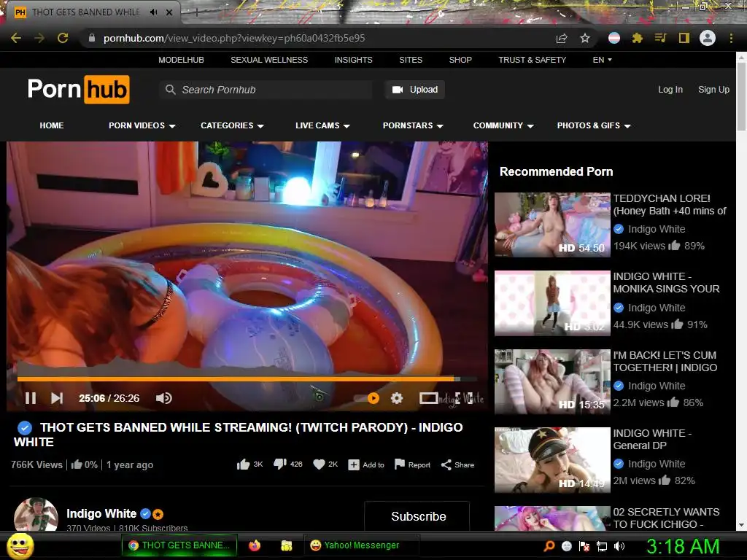
Task: Open the Extensions puzzle-piece icon
Action: 637,38
